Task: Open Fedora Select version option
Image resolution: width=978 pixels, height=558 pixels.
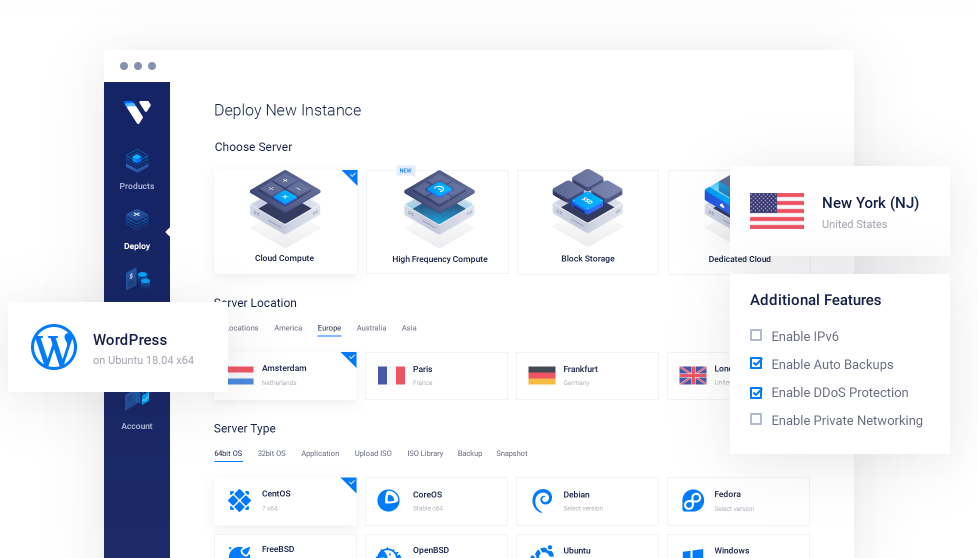Action: (x=738, y=501)
